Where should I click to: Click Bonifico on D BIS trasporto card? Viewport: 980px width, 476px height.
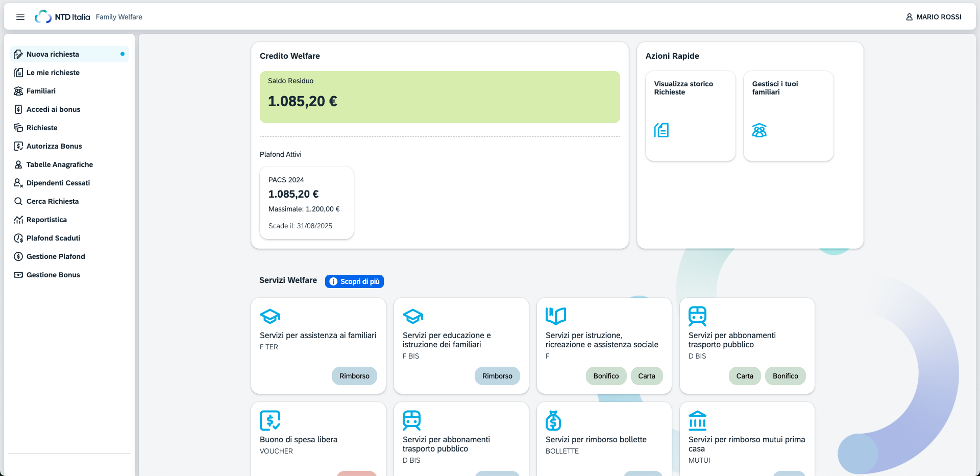click(785, 376)
